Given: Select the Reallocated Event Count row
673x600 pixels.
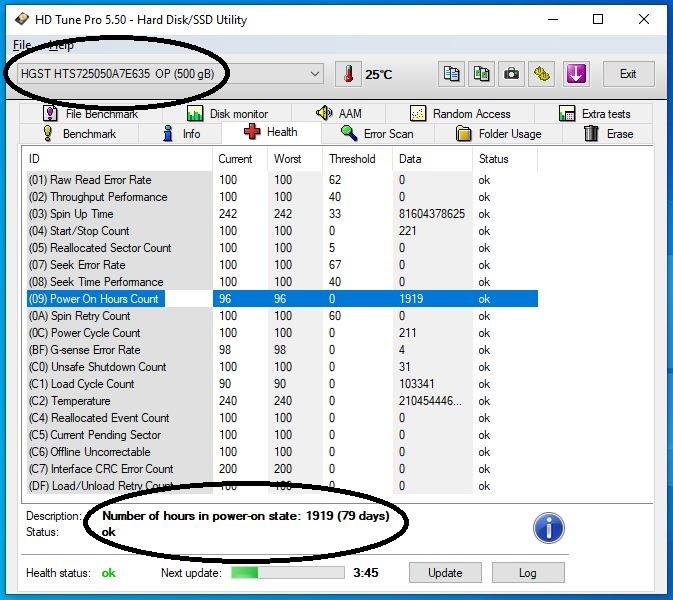Looking at the screenshot, I should pos(282,418).
